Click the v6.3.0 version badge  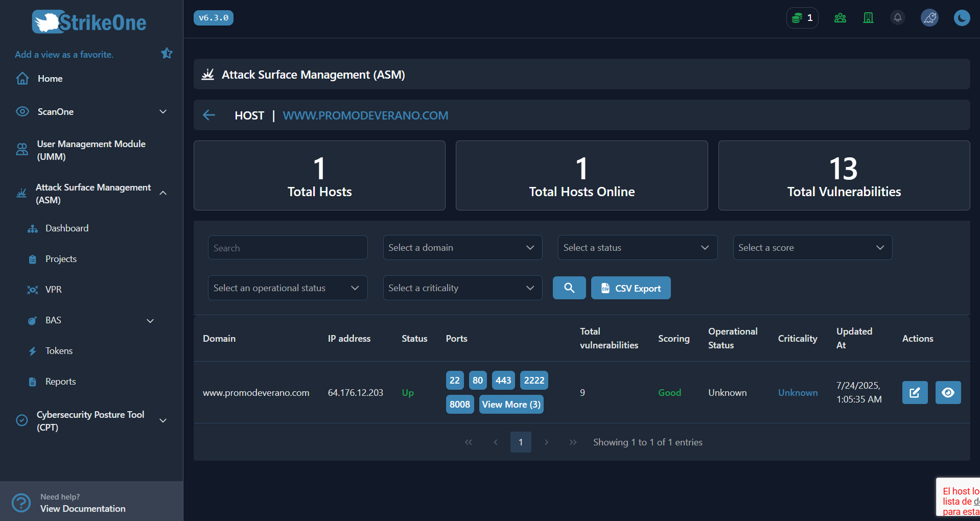(x=214, y=18)
